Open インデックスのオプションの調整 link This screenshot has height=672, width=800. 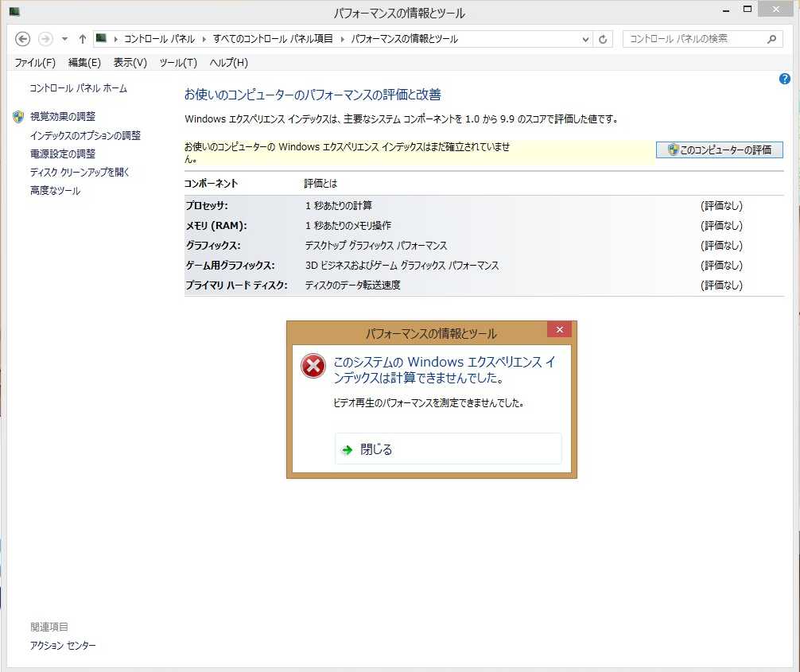[85, 135]
